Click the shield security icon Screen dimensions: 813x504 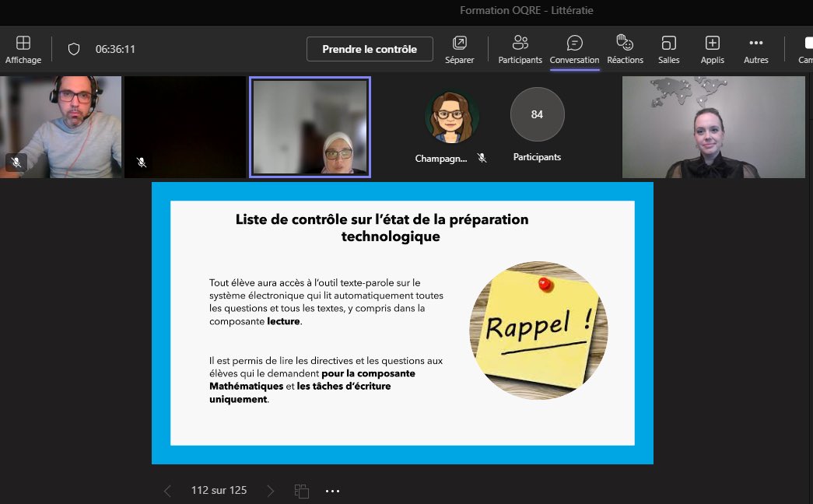74,49
